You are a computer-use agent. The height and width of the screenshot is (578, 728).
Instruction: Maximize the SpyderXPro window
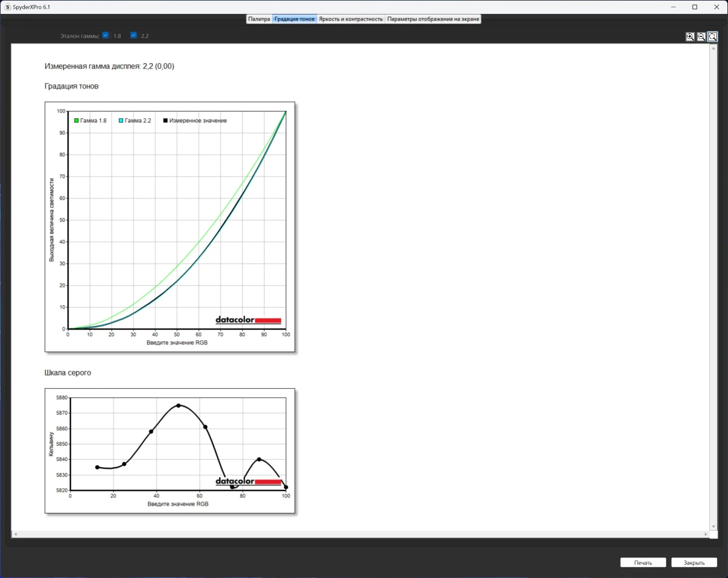coord(695,7)
